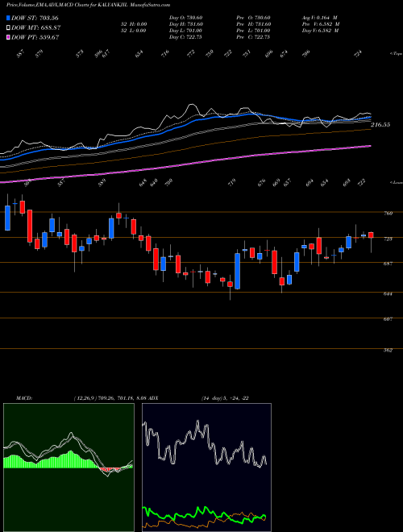Click the 725 price level label
This screenshot has height=532, width=403.
[x=388, y=239]
